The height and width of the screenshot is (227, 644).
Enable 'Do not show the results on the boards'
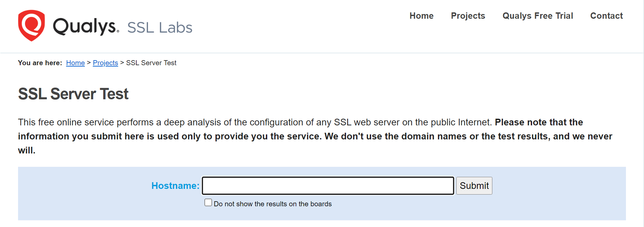tap(208, 202)
